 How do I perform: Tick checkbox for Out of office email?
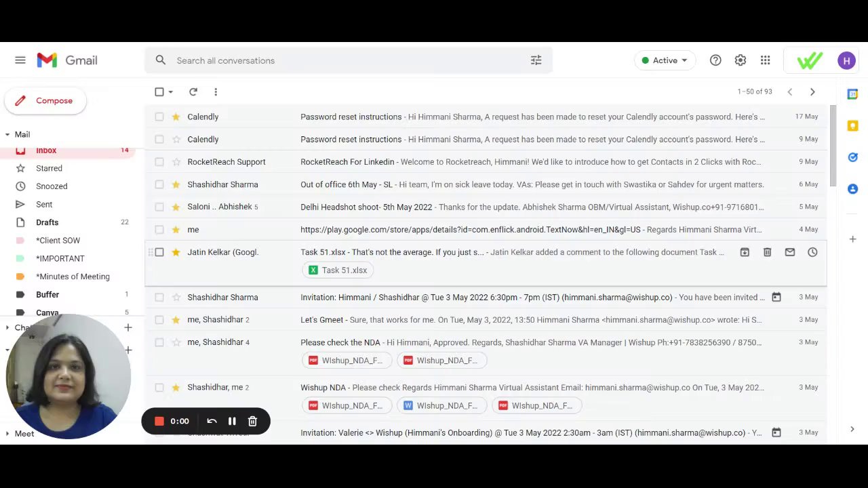coord(159,184)
